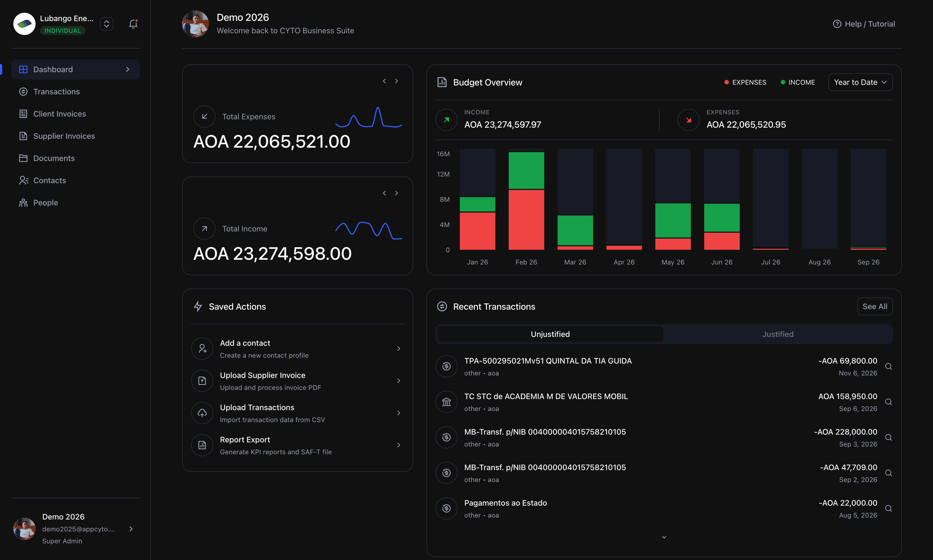Click the Jun 26 red expenses bar
The width and height of the screenshot is (933, 560).
tap(722, 241)
